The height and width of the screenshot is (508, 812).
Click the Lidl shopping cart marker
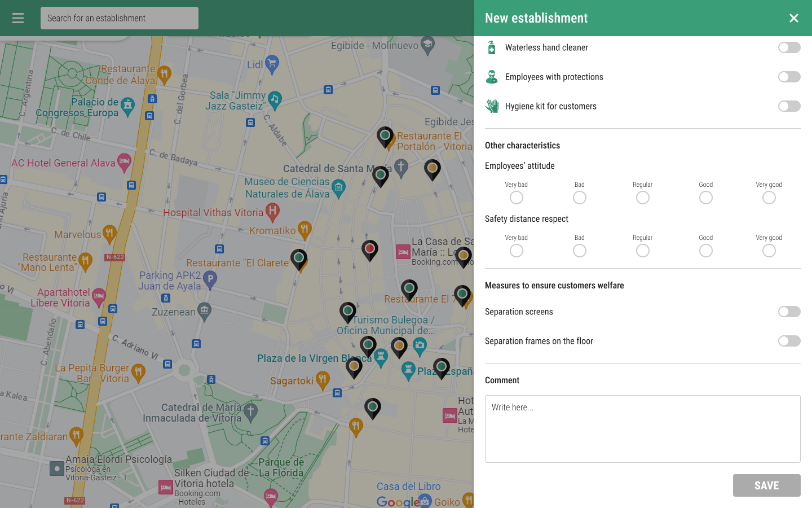click(272, 64)
